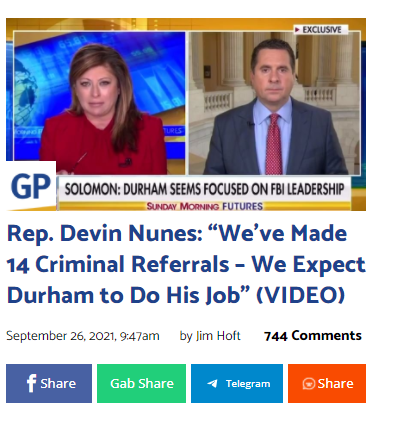The height and width of the screenshot is (428, 414).
Task: Click the orange Share button
Action: tap(327, 383)
